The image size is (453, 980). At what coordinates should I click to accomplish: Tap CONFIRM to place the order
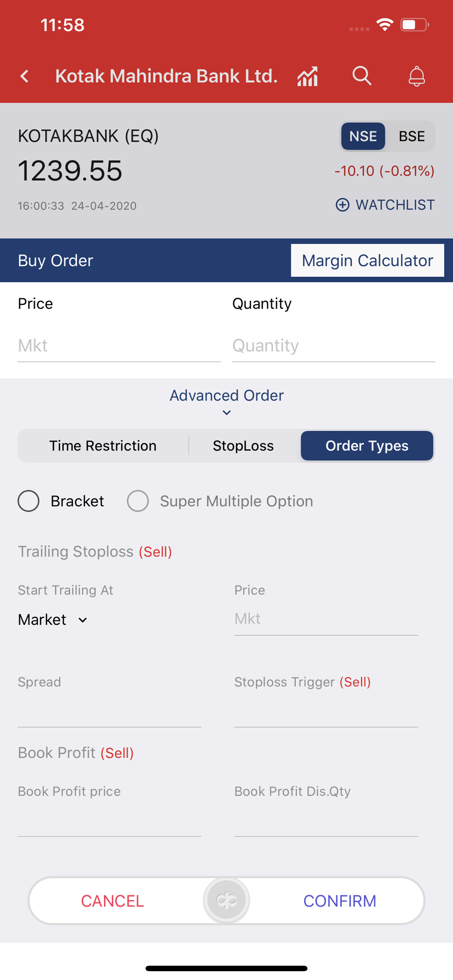340,901
